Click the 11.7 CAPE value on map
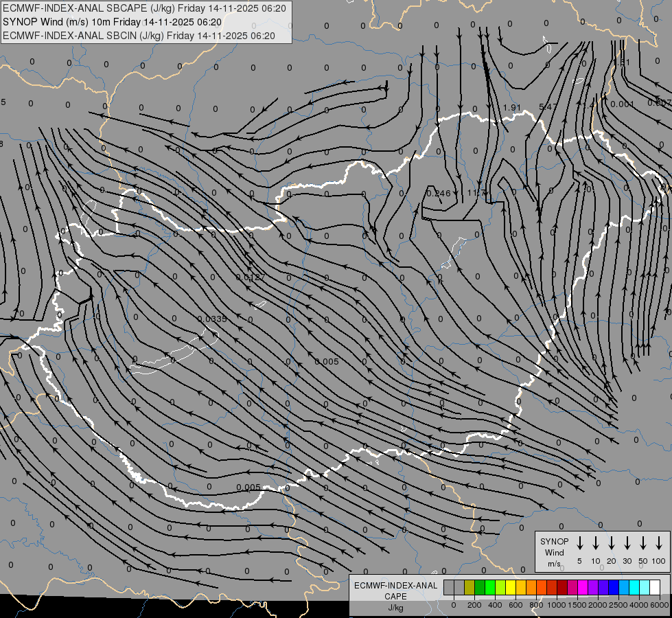672x618 pixels. 476,193
